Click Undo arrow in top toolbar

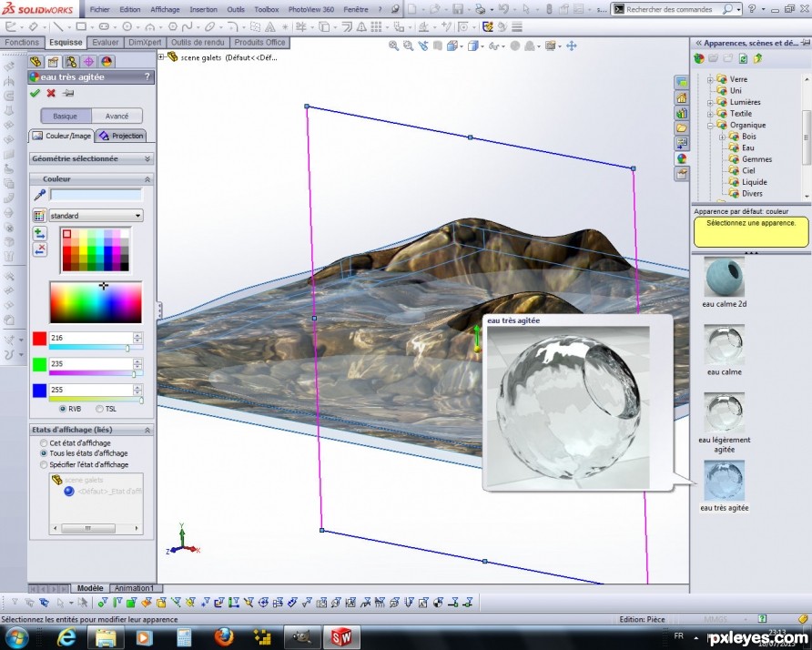pos(502,9)
